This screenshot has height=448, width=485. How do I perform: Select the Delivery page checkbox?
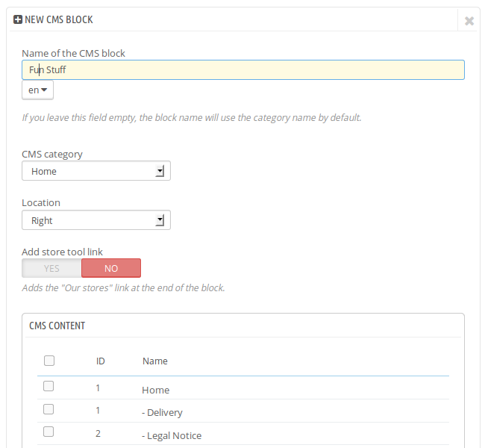pos(48,409)
